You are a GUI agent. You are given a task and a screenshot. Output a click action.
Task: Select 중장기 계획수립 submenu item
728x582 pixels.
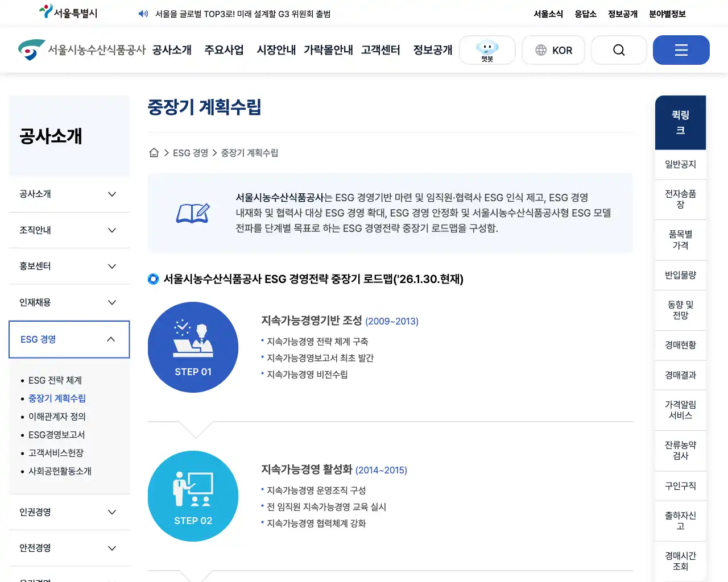click(x=57, y=398)
